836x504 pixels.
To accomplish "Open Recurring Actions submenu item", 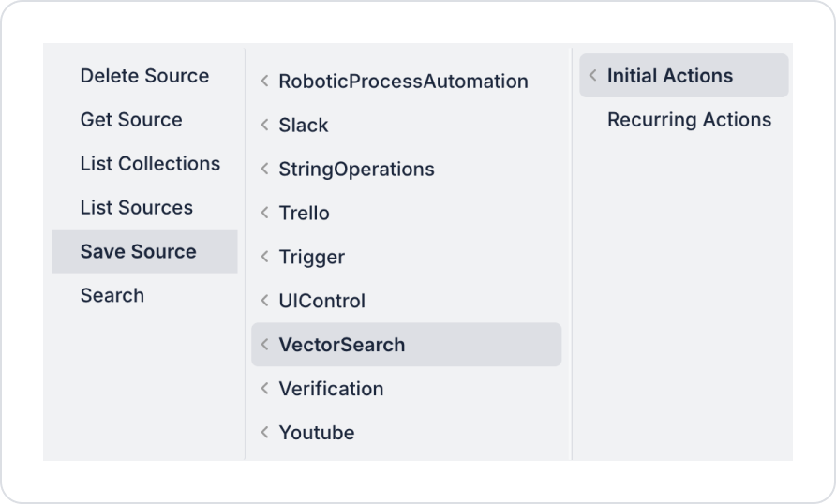I will [689, 120].
